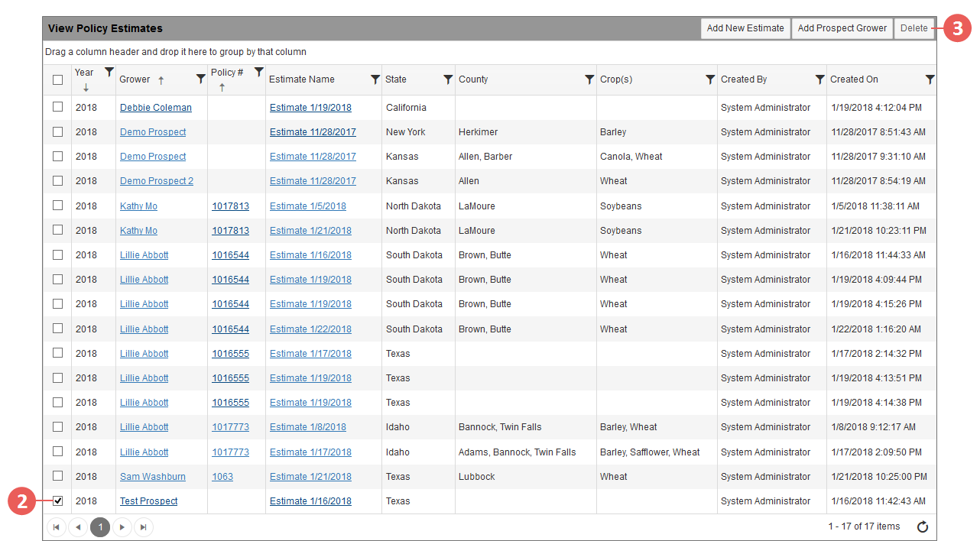This screenshot has height=541, width=980.
Task: Sort by the Crop(s) column header
Action: (x=616, y=79)
